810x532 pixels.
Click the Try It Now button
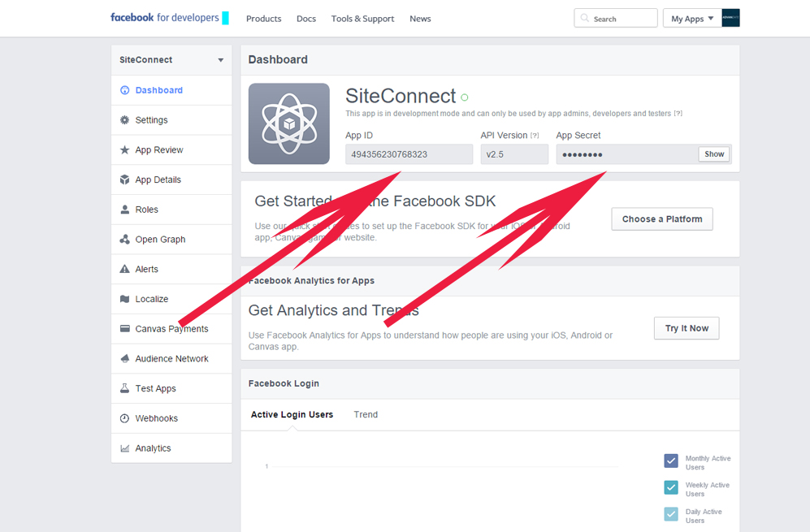pyautogui.click(x=687, y=328)
